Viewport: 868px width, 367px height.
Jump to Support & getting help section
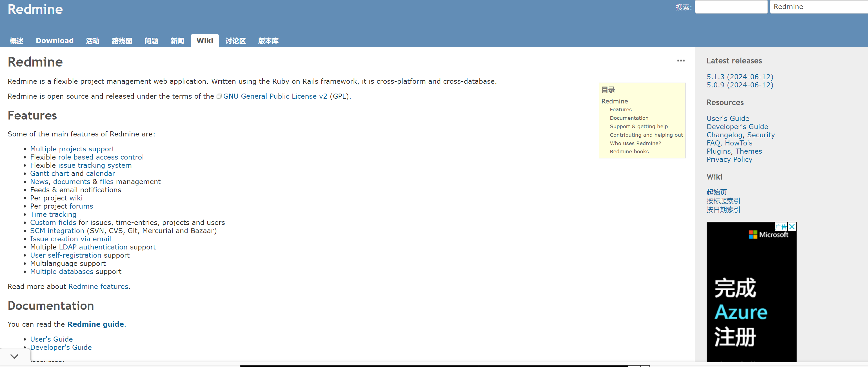pyautogui.click(x=639, y=126)
